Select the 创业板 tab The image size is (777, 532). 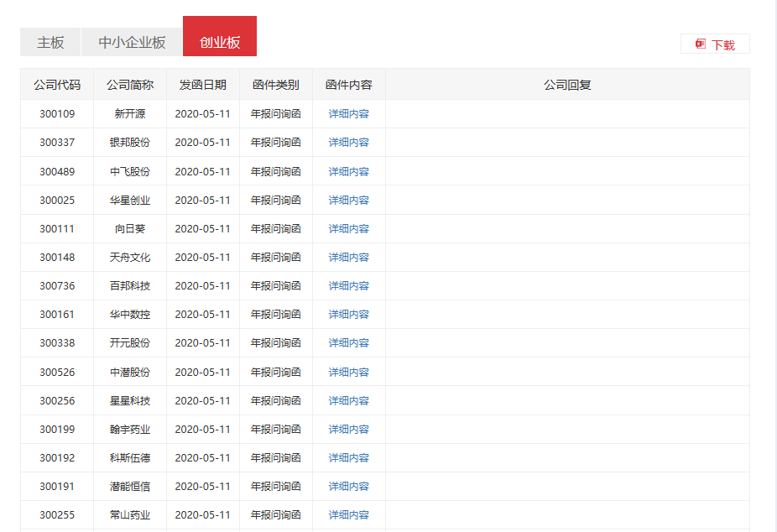pos(220,36)
